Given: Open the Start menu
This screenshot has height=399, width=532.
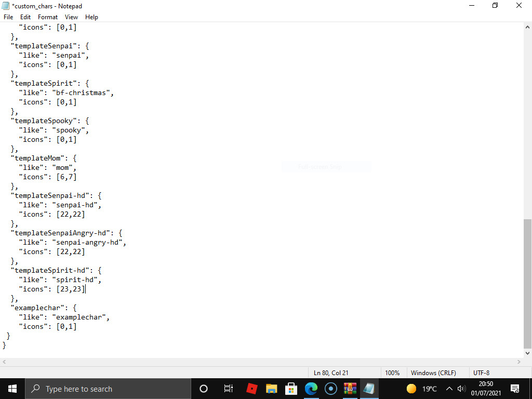Looking at the screenshot, I should [x=12, y=389].
